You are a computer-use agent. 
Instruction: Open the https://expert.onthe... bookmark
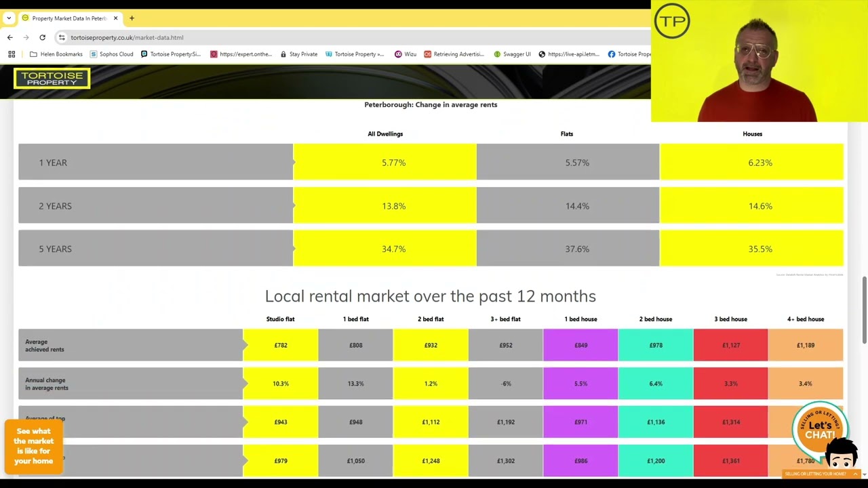coord(241,54)
